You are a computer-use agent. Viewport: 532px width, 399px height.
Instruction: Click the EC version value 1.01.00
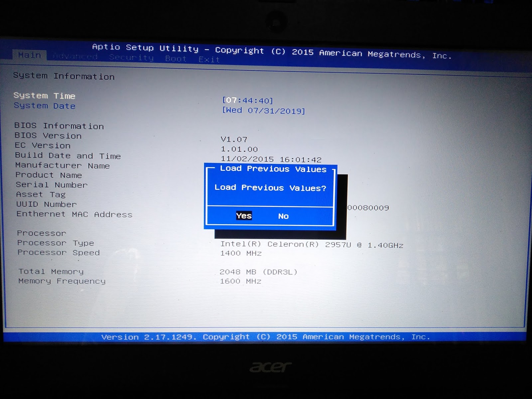[x=239, y=149]
